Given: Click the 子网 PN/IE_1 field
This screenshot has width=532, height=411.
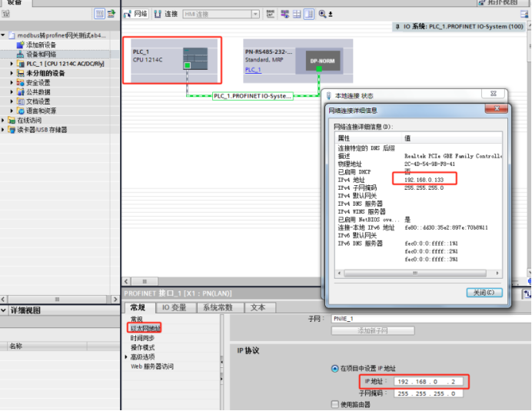Looking at the screenshot, I should coord(431,319).
